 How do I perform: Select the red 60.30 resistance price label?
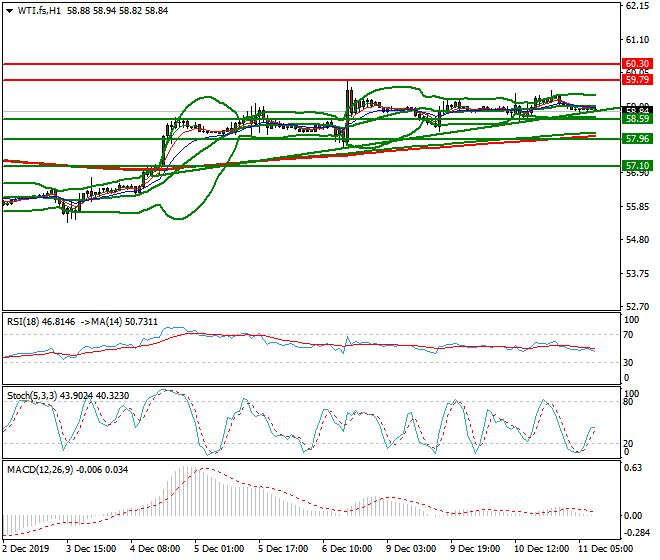tap(637, 63)
